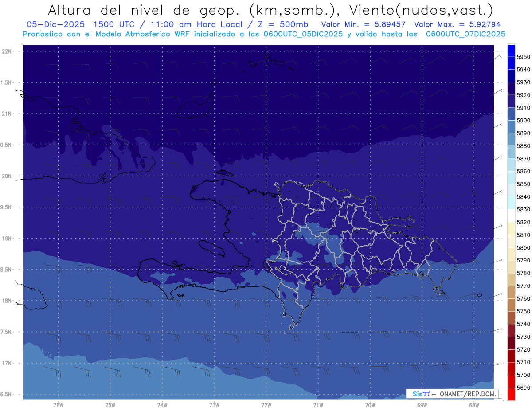The image size is (532, 411).
Task: Click the '5870' colorbar value
Action: point(524,158)
